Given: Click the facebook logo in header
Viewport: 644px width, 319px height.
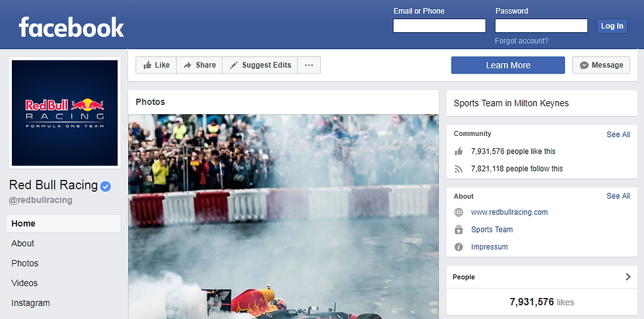Looking at the screenshot, I should point(71,27).
